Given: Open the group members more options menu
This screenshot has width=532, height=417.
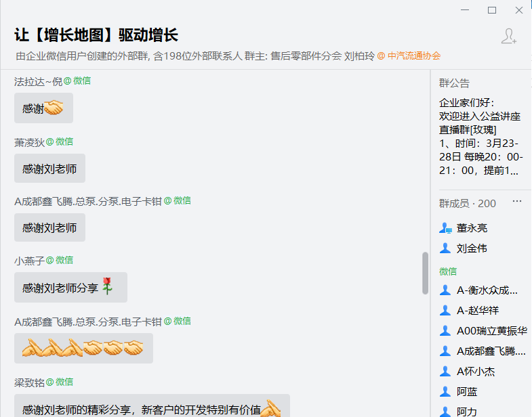Looking at the screenshot, I should [516, 201].
